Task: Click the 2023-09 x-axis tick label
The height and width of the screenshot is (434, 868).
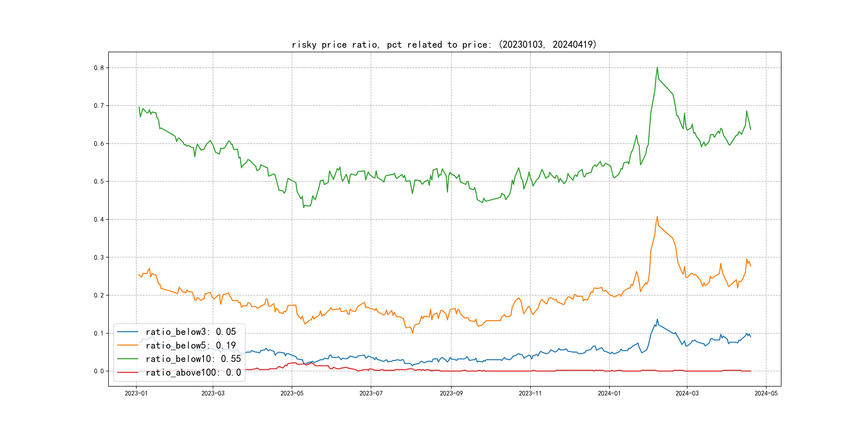Action: pos(451,393)
